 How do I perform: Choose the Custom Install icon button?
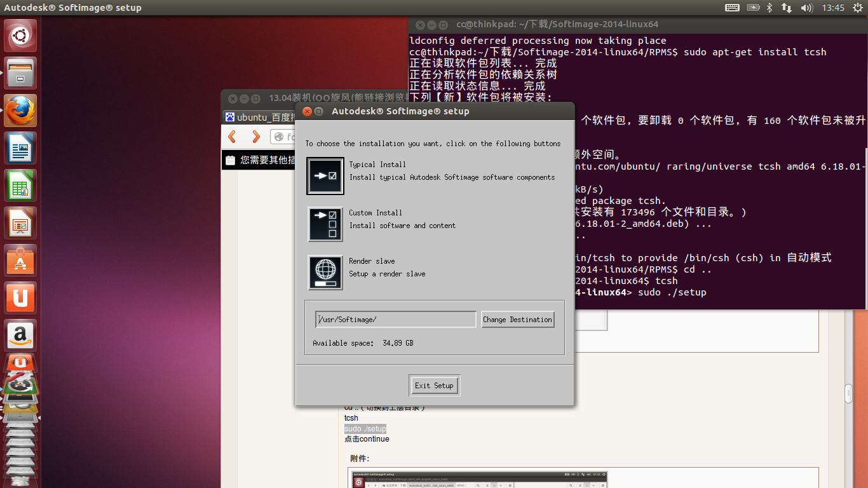click(325, 224)
